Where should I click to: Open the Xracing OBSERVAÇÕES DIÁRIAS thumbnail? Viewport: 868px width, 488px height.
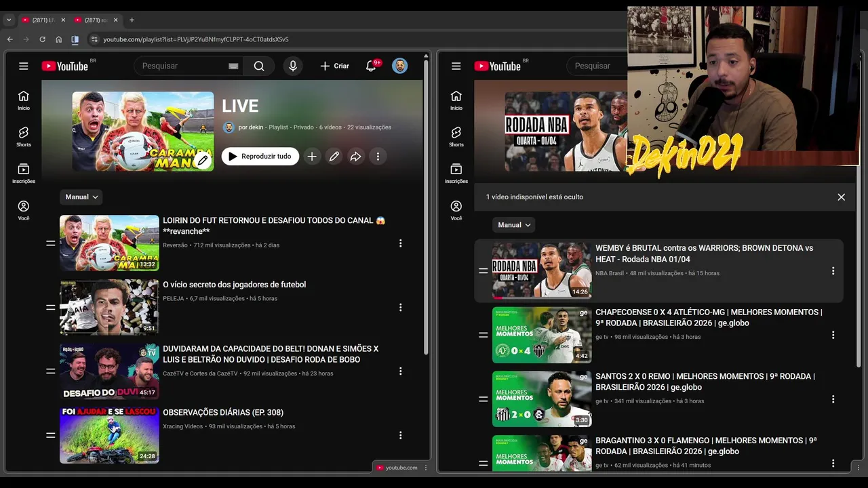(x=109, y=435)
